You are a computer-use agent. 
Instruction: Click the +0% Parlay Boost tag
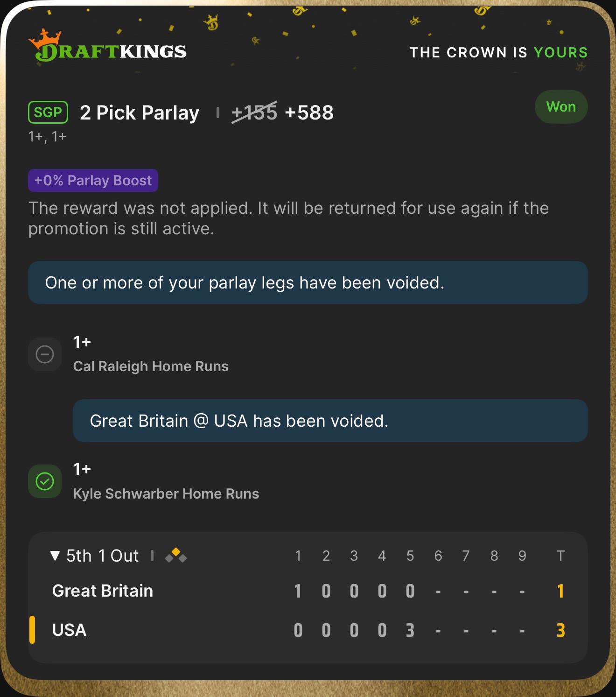click(x=93, y=181)
